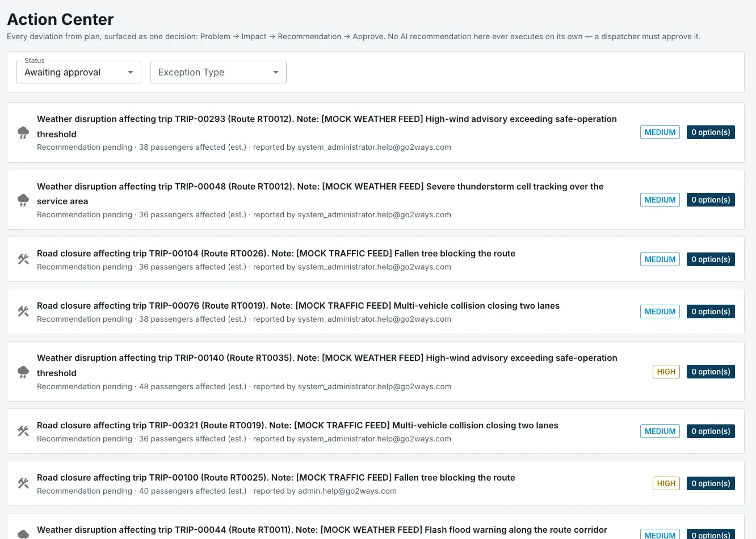Click recommendation pending details line for TRIP-00140

244,387
